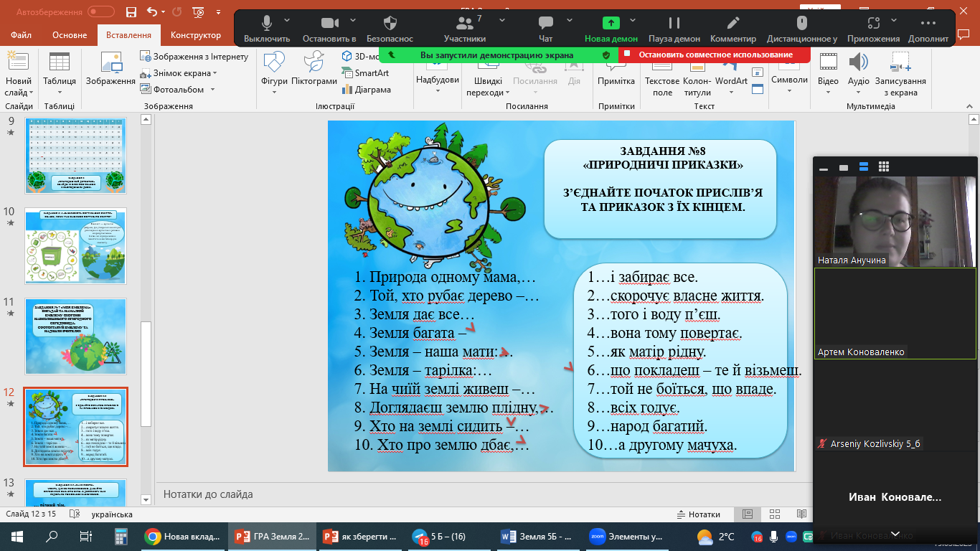Click slide number icon in Text group

pyautogui.click(x=756, y=73)
